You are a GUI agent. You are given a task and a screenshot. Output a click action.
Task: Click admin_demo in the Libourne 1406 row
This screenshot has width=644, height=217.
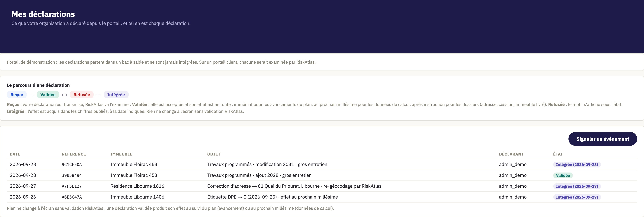pyautogui.click(x=513, y=197)
